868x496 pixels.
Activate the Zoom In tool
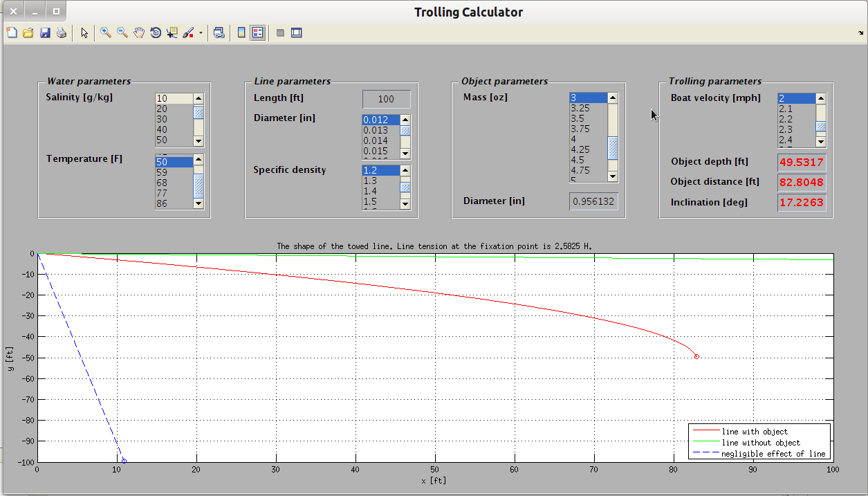(106, 33)
